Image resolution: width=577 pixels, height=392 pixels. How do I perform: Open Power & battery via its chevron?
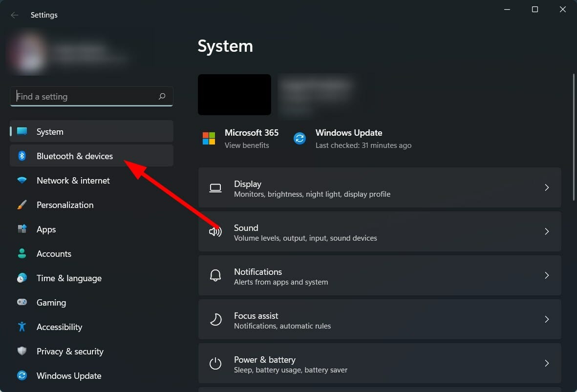547,363
